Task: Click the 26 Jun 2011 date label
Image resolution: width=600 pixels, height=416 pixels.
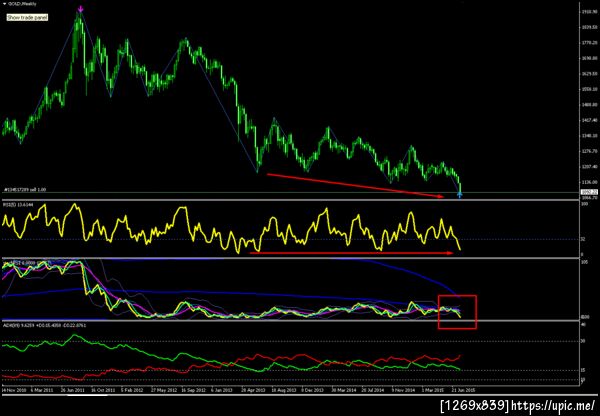Action: tap(72, 390)
